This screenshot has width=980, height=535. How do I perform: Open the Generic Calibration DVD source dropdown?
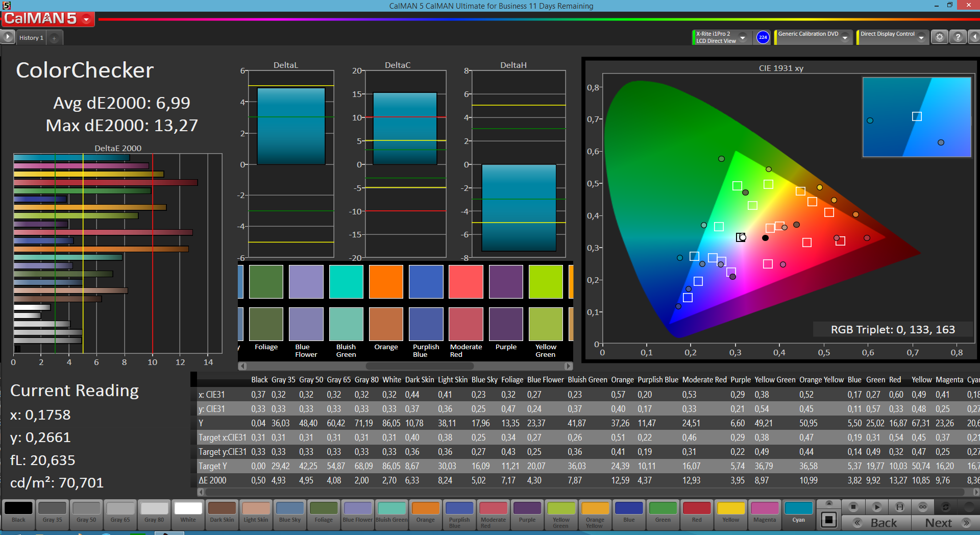[845, 37]
